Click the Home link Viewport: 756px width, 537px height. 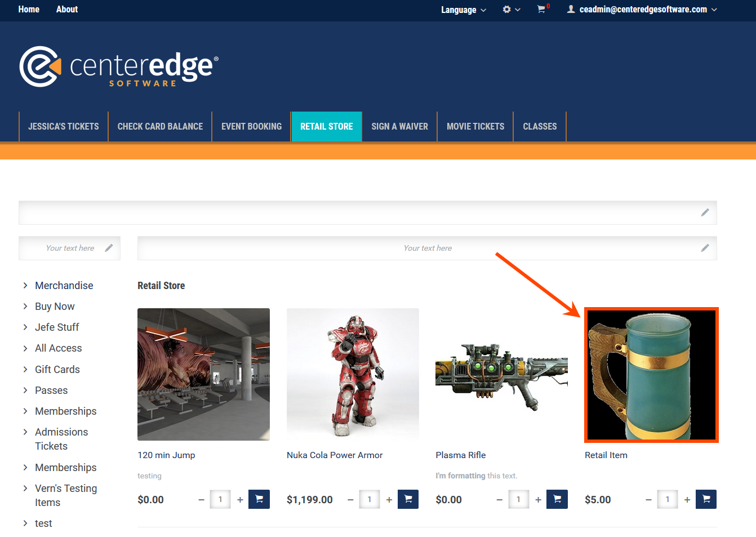29,9
